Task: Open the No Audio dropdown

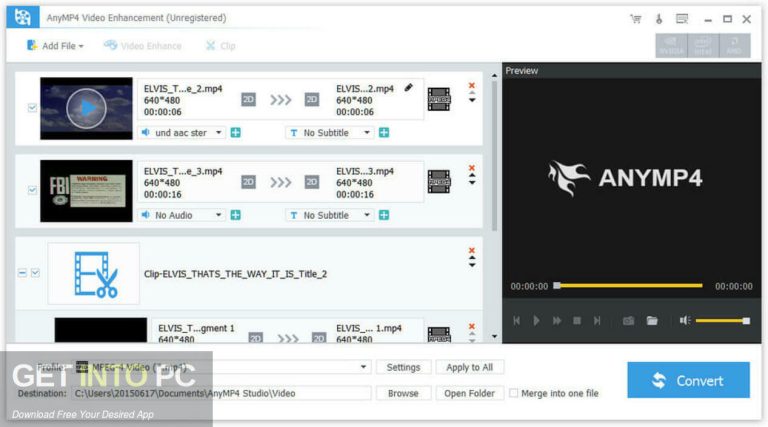Action: (x=183, y=215)
